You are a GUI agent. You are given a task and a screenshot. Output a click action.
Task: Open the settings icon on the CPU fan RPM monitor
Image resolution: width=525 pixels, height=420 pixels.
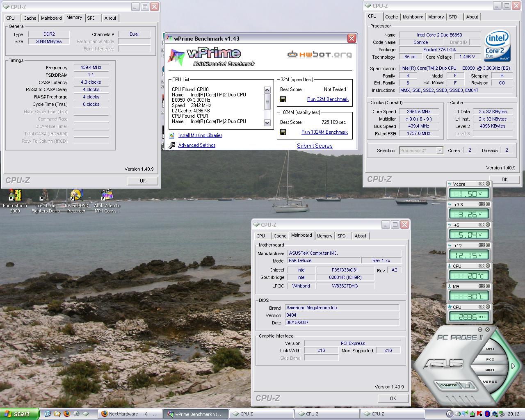(482, 307)
